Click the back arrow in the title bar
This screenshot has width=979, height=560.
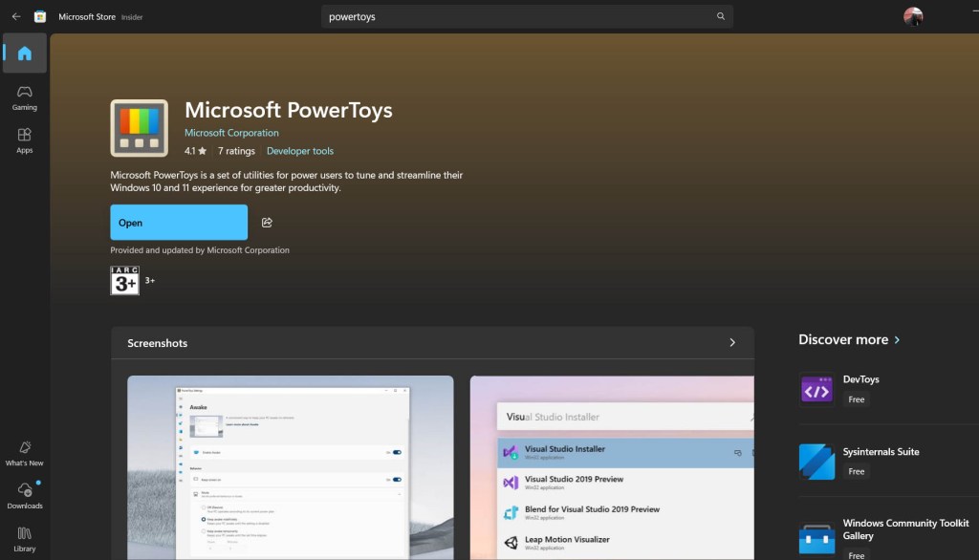[14, 15]
